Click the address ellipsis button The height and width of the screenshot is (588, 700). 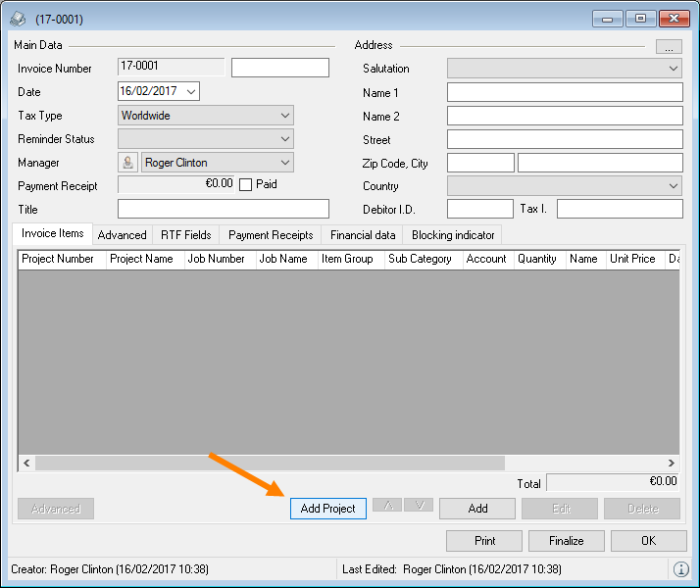[x=669, y=46]
